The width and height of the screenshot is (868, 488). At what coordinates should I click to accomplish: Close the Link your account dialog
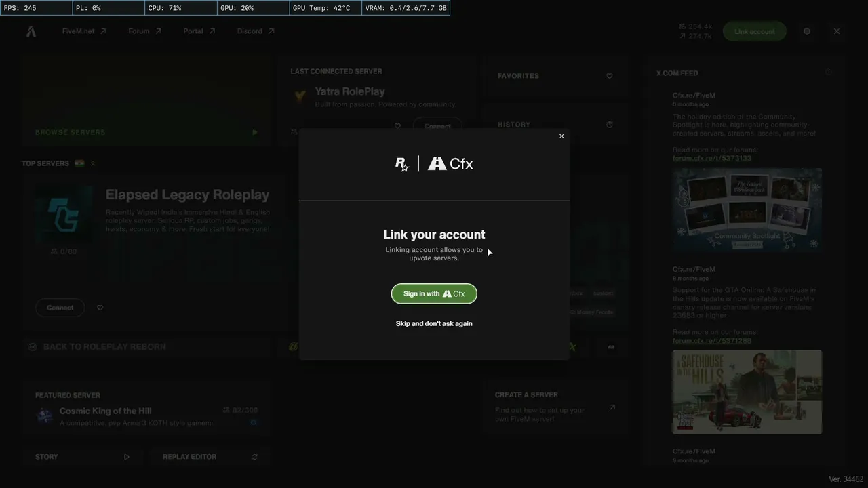[561, 136]
